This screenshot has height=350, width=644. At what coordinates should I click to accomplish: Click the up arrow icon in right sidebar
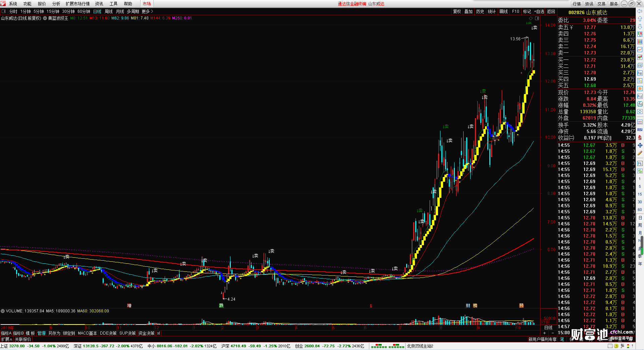pos(640,19)
